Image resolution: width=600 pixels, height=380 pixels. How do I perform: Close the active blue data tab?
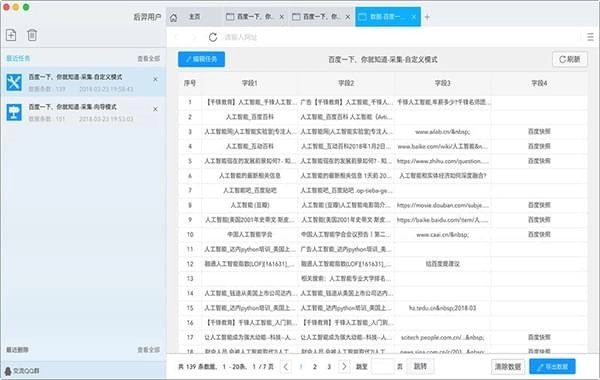(x=414, y=17)
